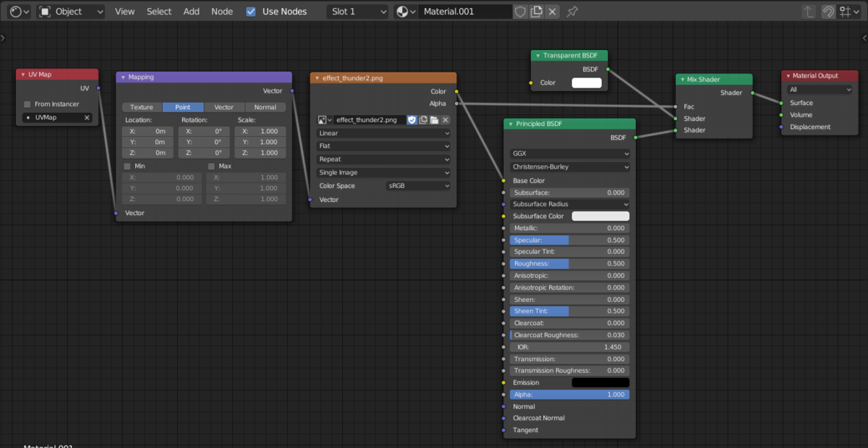
Task: Enable the Min checkbox in Mapping node
Action: click(x=128, y=166)
